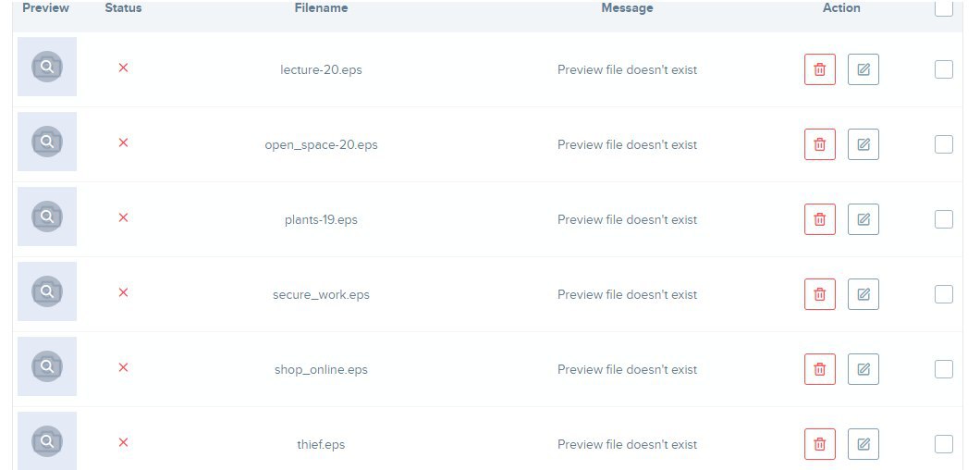The width and height of the screenshot is (980, 470).
Task: Delete the secure_work.eps file
Action: pyautogui.click(x=819, y=294)
